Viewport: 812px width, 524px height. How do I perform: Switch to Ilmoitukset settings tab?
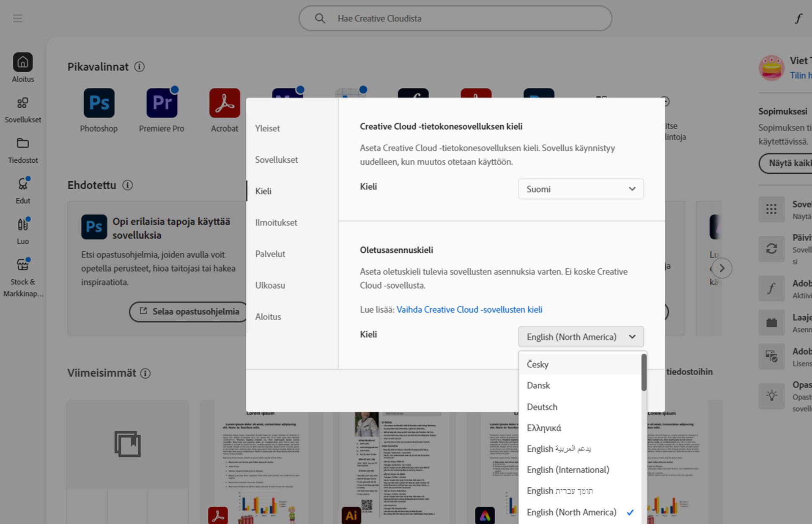(x=276, y=222)
